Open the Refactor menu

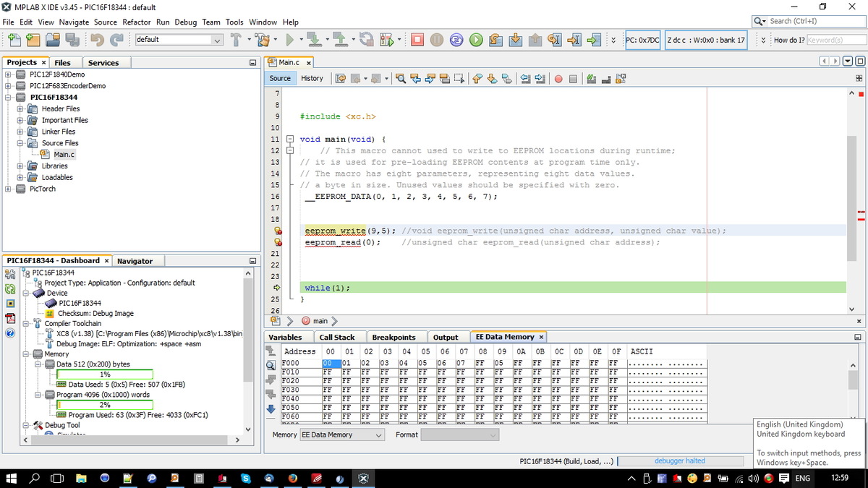click(x=137, y=22)
